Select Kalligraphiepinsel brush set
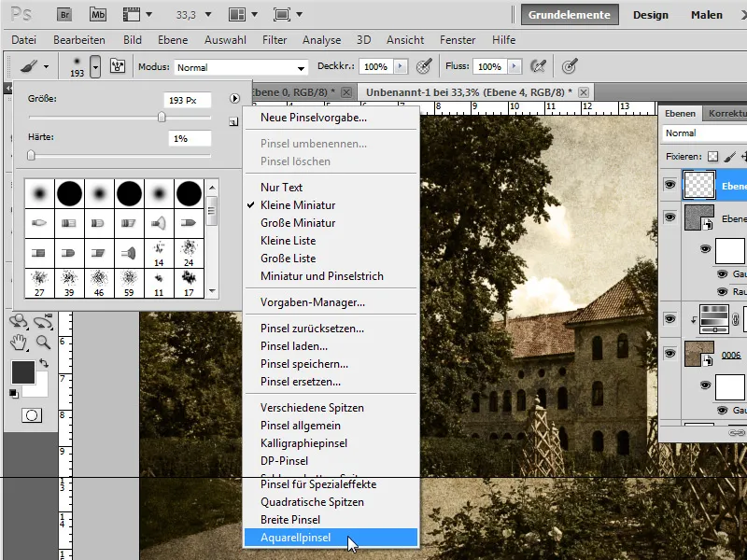Image resolution: width=747 pixels, height=560 pixels. (x=331, y=443)
